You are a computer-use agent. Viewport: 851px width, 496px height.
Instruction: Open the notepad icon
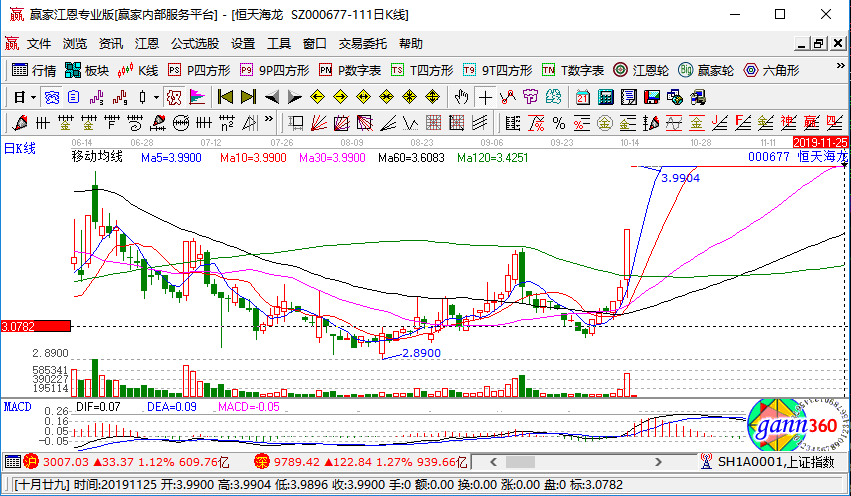628,98
